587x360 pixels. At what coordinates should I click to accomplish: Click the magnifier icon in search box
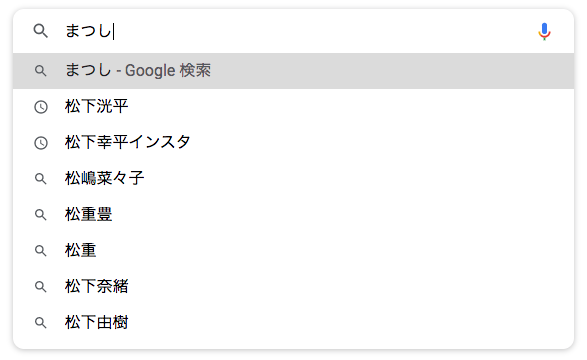pyautogui.click(x=40, y=31)
